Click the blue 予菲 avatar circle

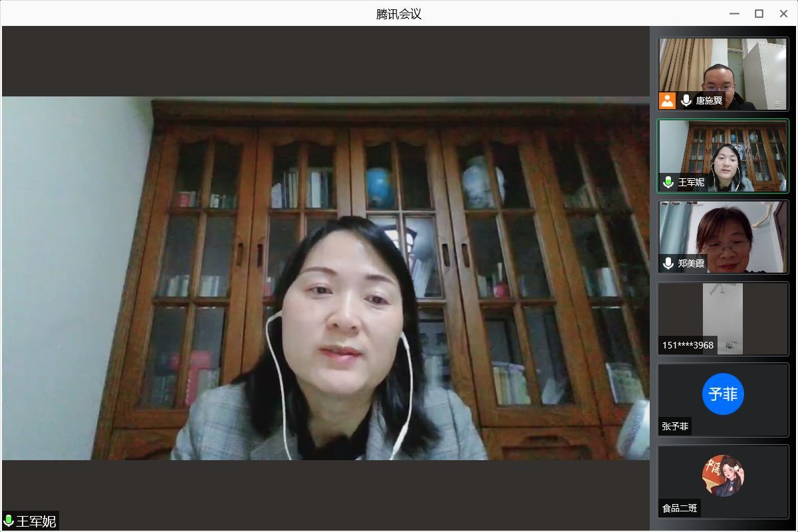723,394
